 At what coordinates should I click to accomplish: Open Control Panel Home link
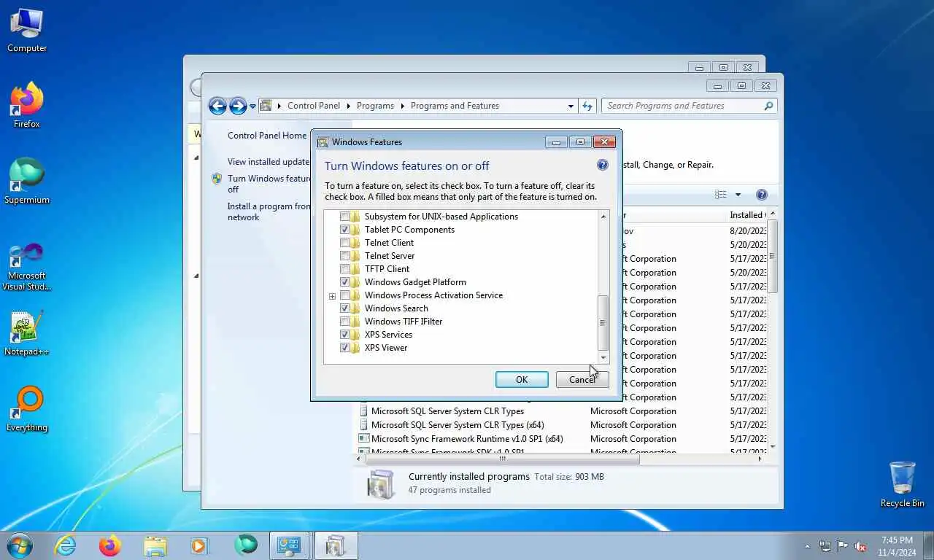267,136
